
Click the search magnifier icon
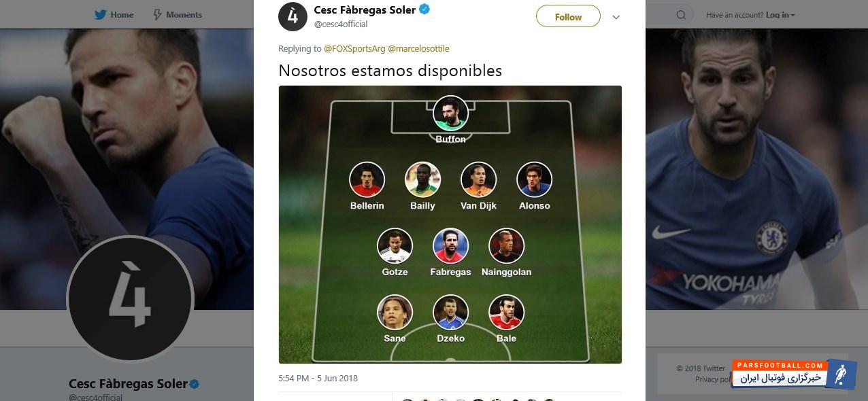pos(681,14)
